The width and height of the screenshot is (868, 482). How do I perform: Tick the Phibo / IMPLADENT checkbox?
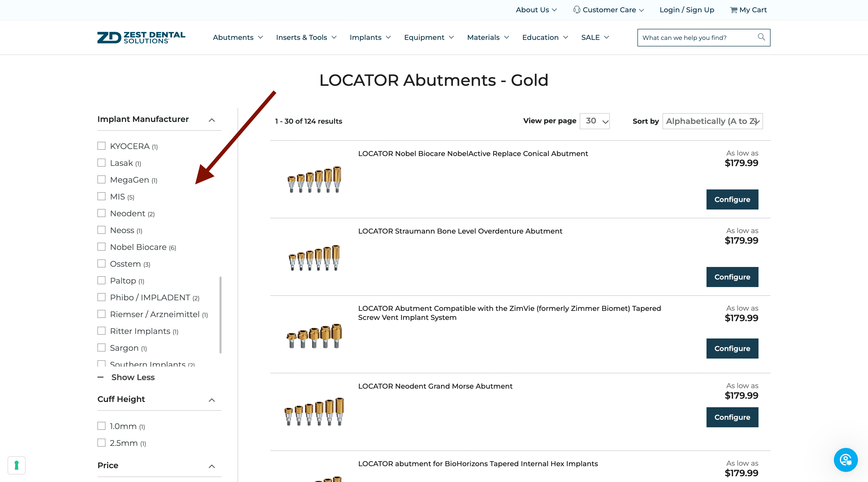(101, 297)
